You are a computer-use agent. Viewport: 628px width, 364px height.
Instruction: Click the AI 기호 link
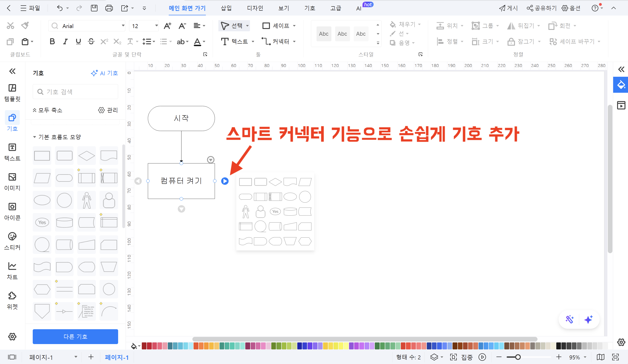click(104, 73)
